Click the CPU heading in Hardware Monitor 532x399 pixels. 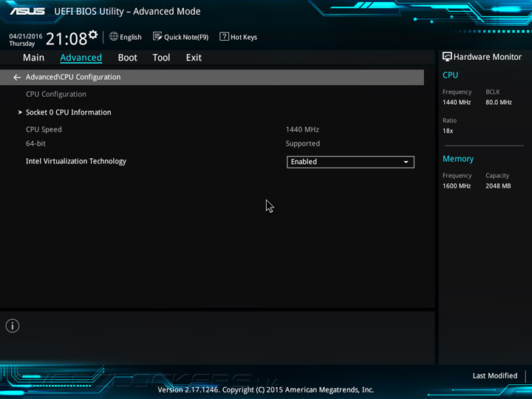point(450,75)
